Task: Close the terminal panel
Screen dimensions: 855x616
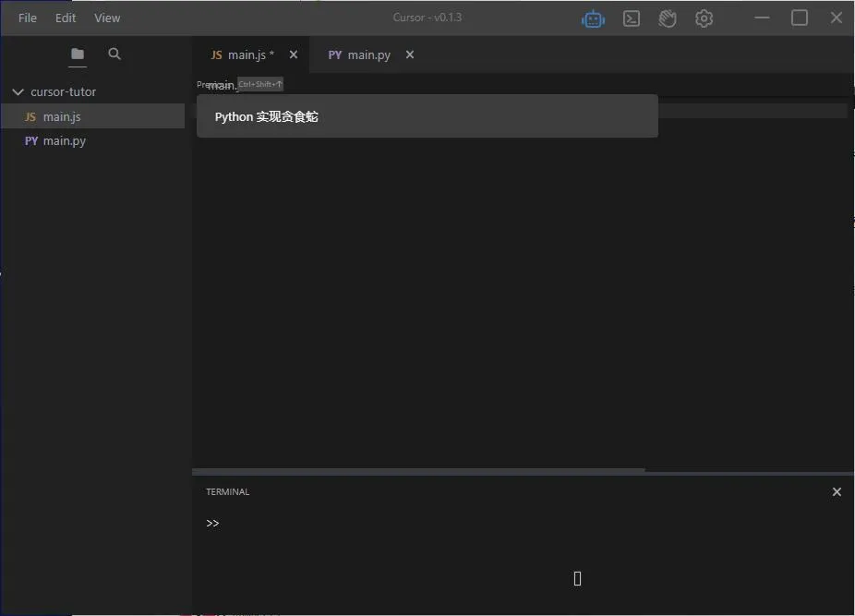Action: click(x=837, y=492)
